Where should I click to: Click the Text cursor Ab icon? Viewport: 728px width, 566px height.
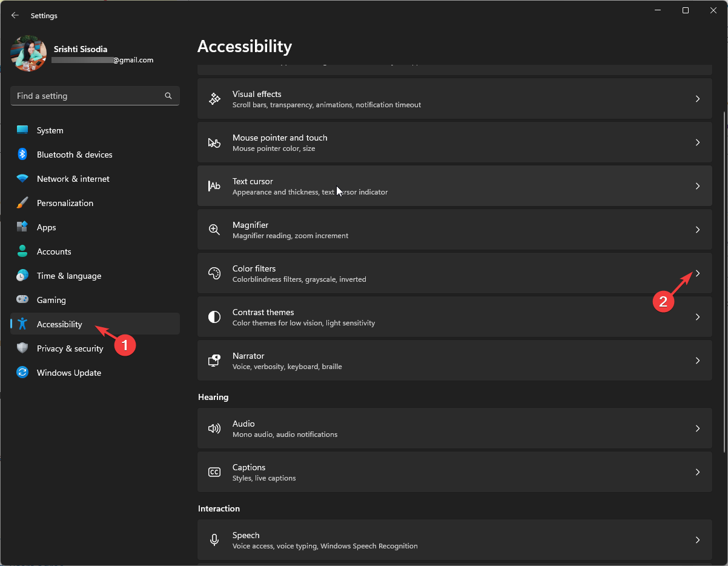point(214,186)
